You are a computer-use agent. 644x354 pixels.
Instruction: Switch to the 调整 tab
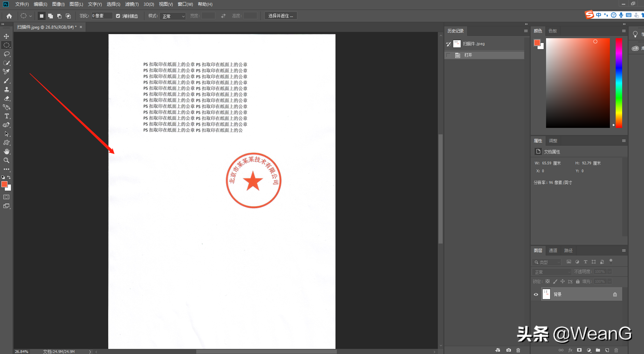pos(553,141)
